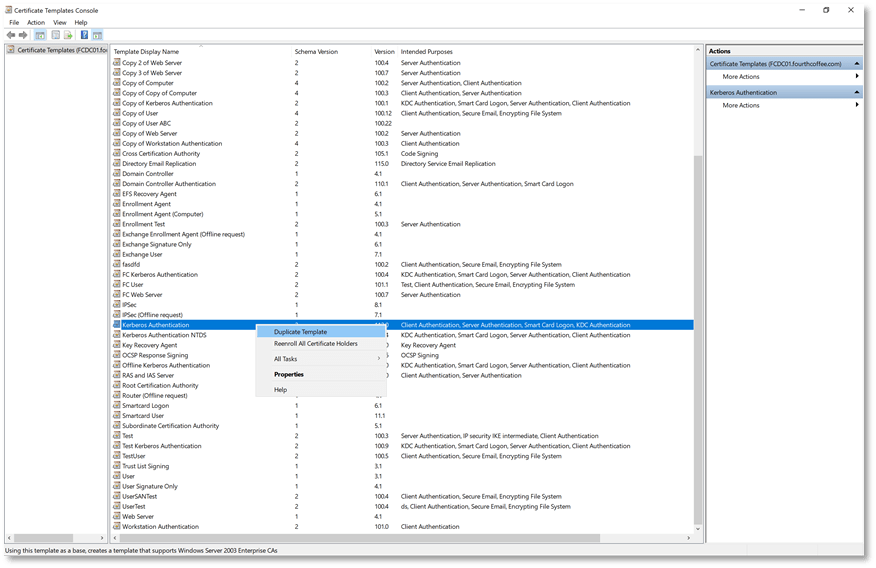Click the Forward arrow toolbar icon
The height and width of the screenshot is (568, 876).
pos(22,35)
